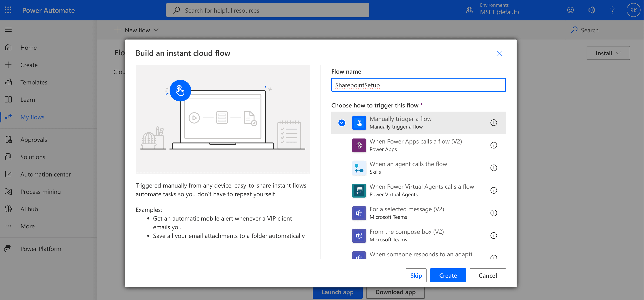This screenshot has height=300, width=644.
Task: Show info for Power Virtual Agents trigger
Action: (x=494, y=190)
